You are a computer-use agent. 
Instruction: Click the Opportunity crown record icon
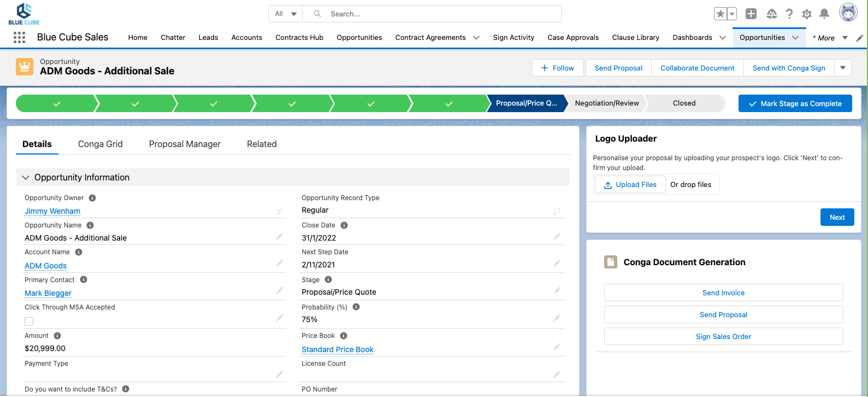[x=25, y=67]
